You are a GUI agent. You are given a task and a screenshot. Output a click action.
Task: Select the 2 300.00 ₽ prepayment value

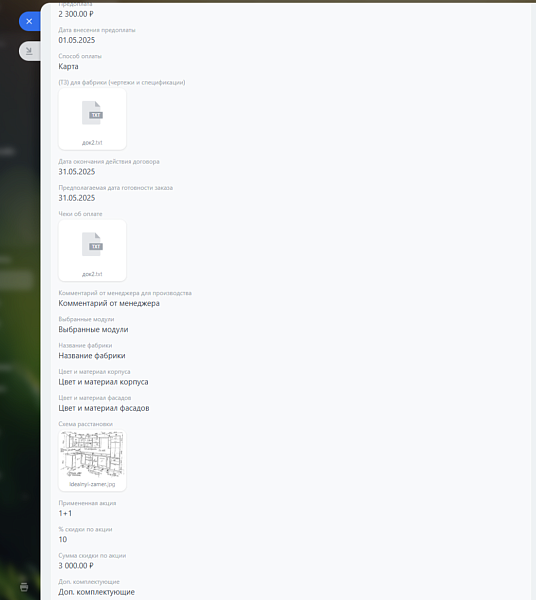[x=76, y=14]
